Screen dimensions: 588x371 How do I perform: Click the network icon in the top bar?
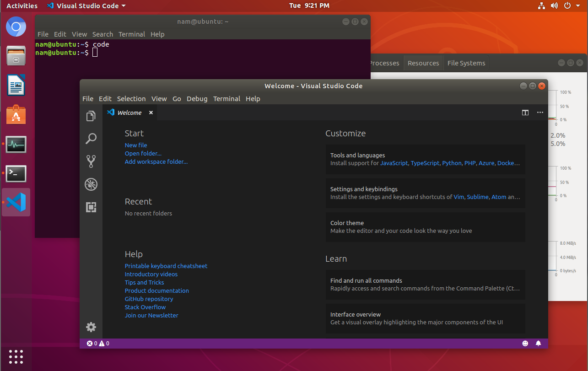[542, 6]
